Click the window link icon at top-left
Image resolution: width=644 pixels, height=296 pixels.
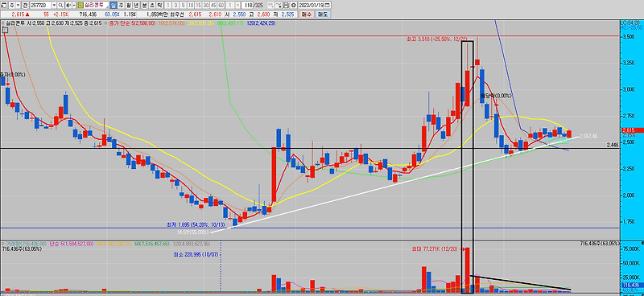click(4, 5)
